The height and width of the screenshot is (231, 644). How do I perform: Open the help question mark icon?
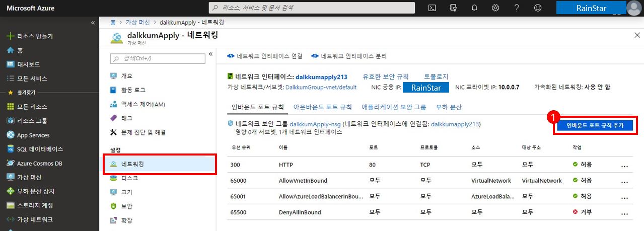[x=517, y=8]
